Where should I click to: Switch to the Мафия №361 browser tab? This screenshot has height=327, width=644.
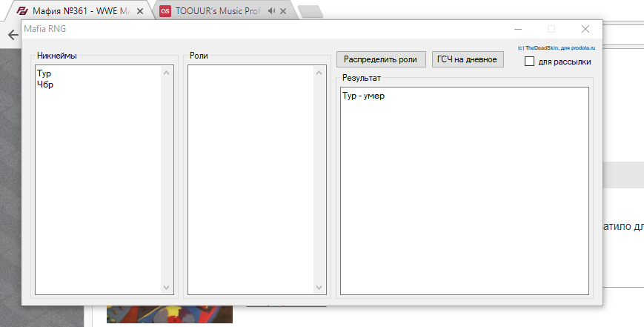pos(80,11)
